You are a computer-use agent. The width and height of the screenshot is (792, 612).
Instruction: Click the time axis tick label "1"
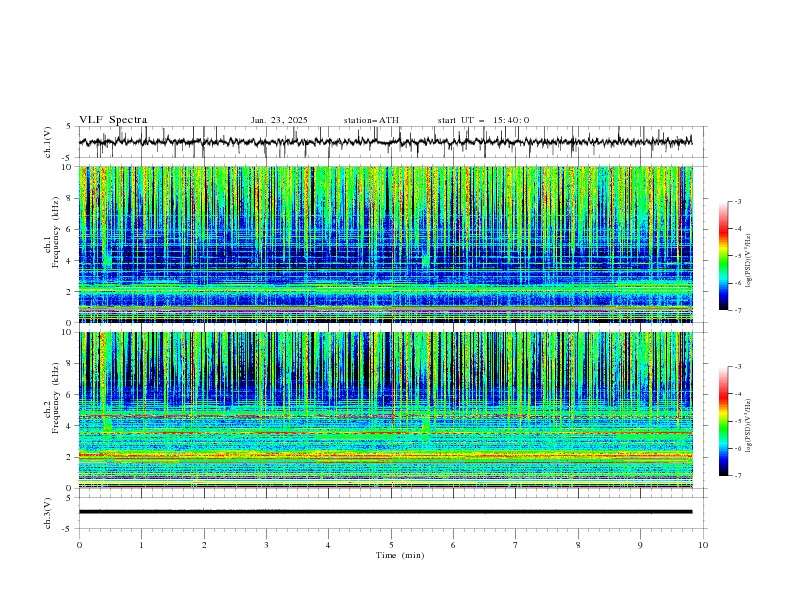coord(141,545)
